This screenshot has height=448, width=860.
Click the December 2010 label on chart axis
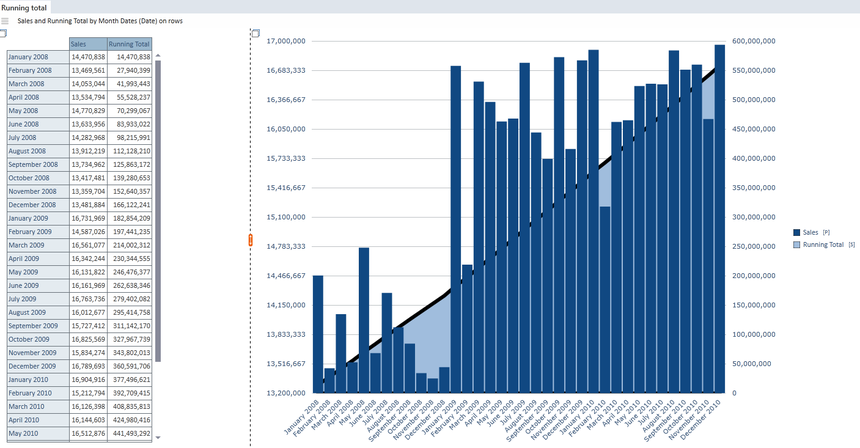pyautogui.click(x=701, y=419)
